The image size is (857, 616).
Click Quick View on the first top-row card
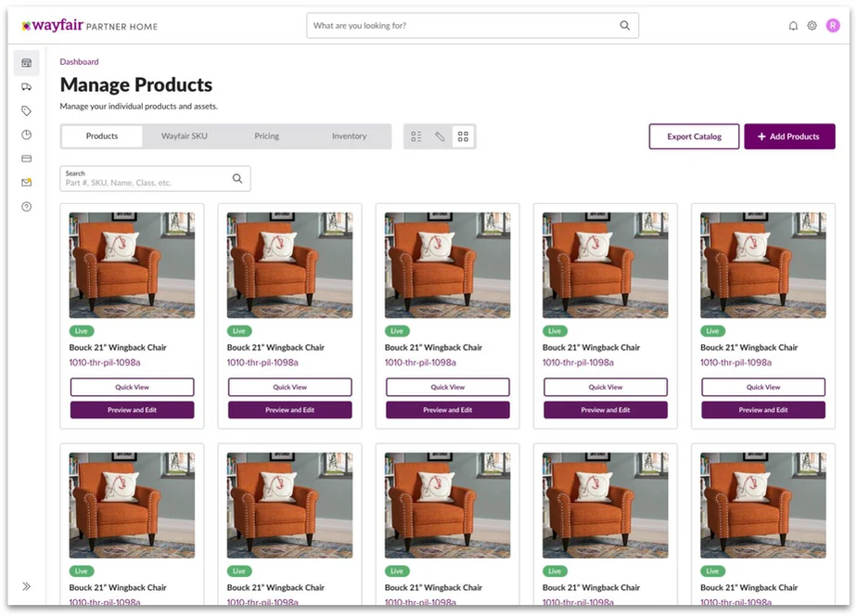(133, 387)
